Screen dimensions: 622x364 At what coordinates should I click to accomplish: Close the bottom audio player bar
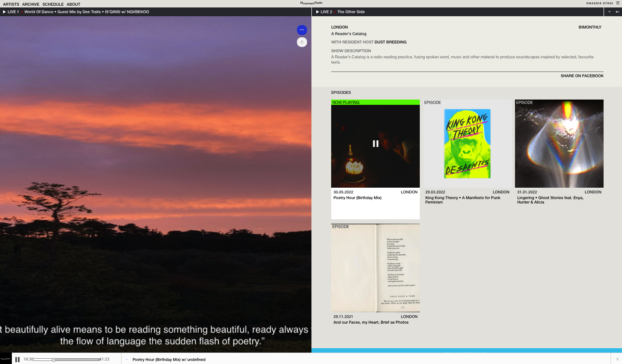617,359
